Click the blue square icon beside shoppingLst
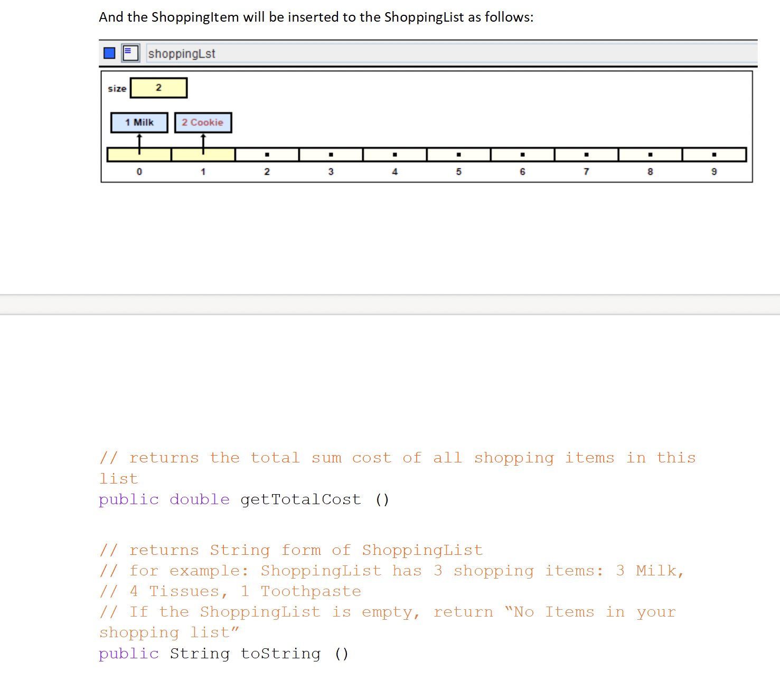The image size is (780, 700). click(109, 53)
